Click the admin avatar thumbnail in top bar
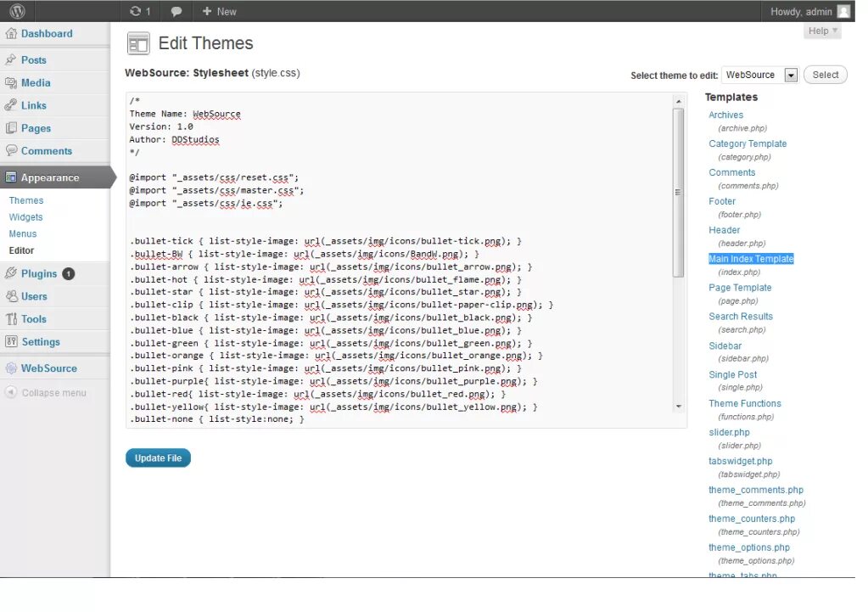Image resolution: width=868 pixels, height=612 pixels. 843,10
